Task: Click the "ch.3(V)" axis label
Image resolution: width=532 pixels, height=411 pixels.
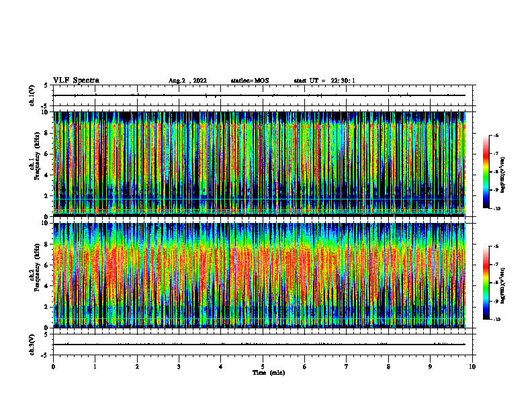Action: coord(32,345)
